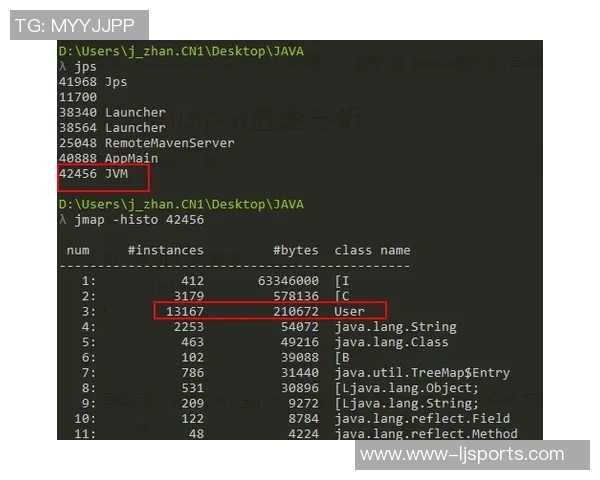
Task: Click the TG: MYYJJPP watermark label
Action: 80,26
